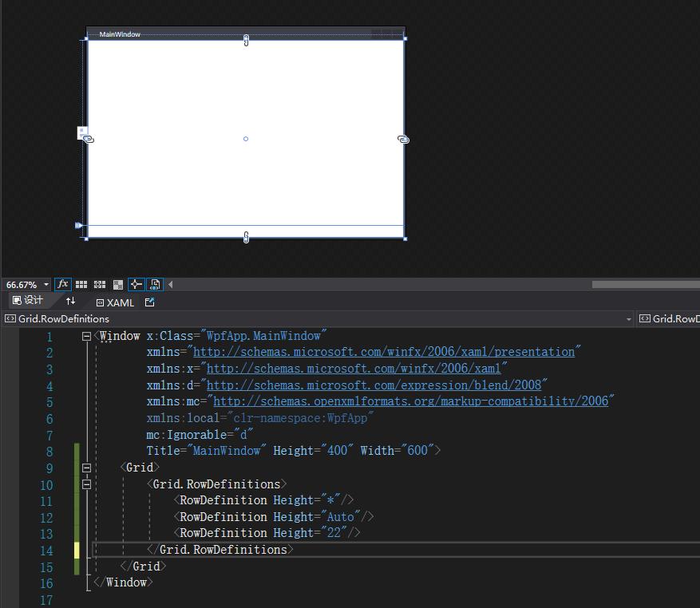Click the xmlns:local clr-namespace text
700x608 pixels.
point(260,418)
